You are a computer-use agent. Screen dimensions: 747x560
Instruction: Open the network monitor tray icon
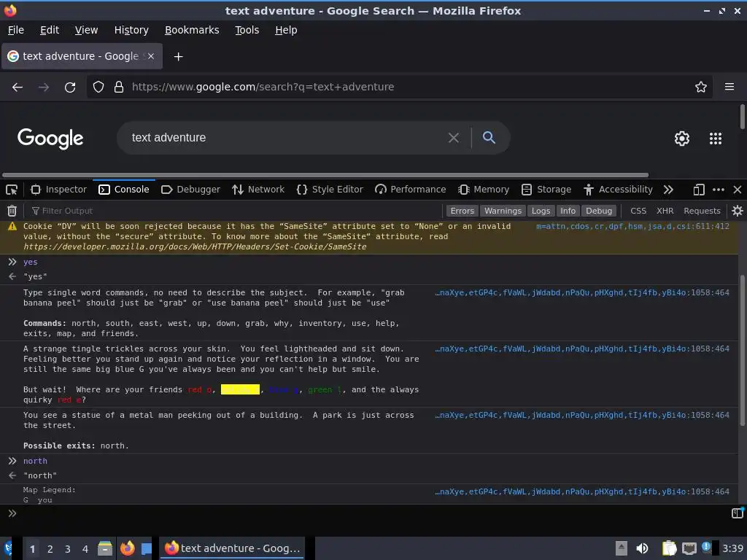click(689, 548)
